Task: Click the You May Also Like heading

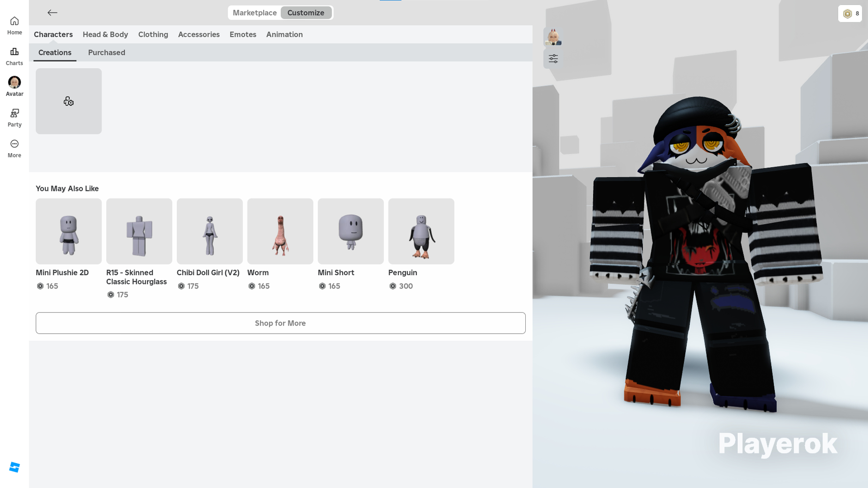Action: pos(67,189)
